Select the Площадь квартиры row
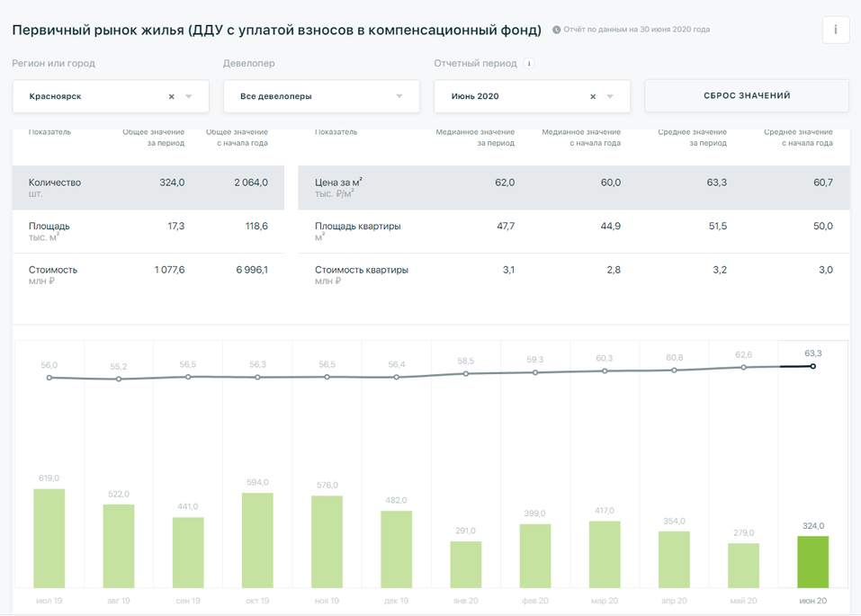Image resolution: width=861 pixels, height=616 pixels. 573,231
